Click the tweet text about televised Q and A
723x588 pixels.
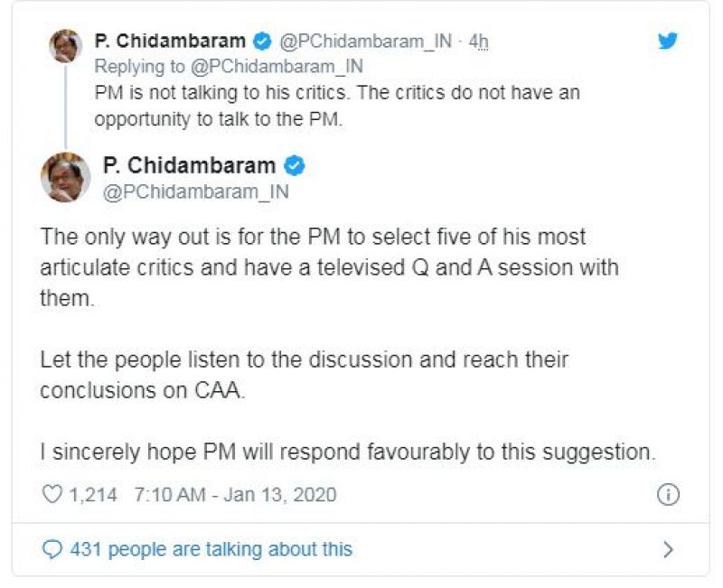[x=329, y=267]
